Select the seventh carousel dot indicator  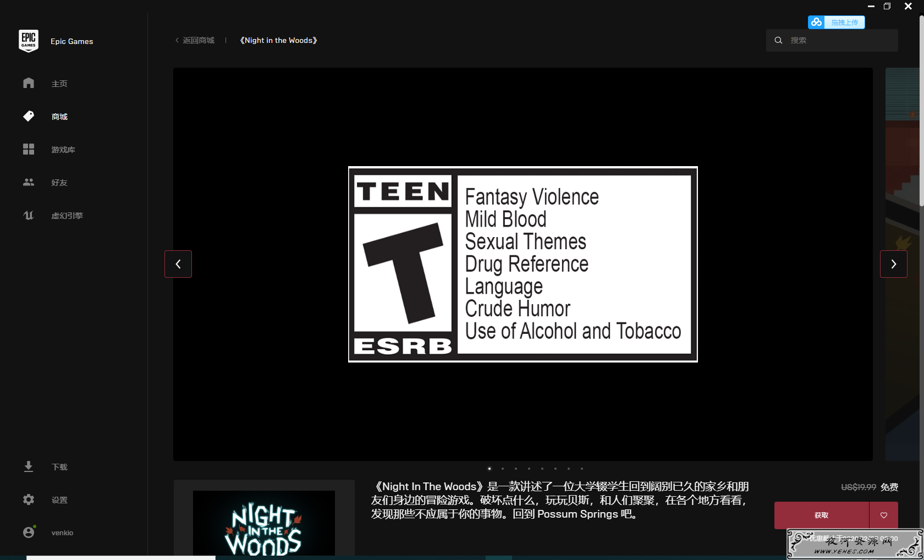[x=569, y=469]
